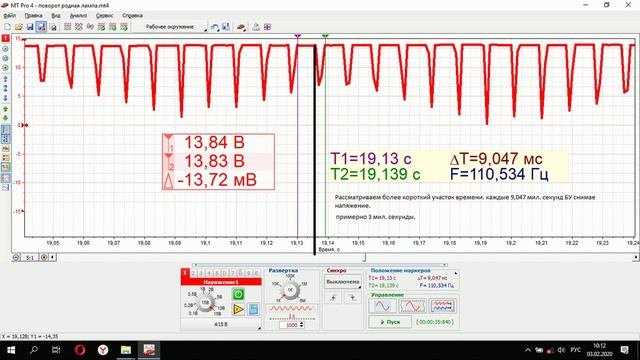Click the red eraser toolbar icon
The height and width of the screenshot is (360, 640).
(241, 27)
